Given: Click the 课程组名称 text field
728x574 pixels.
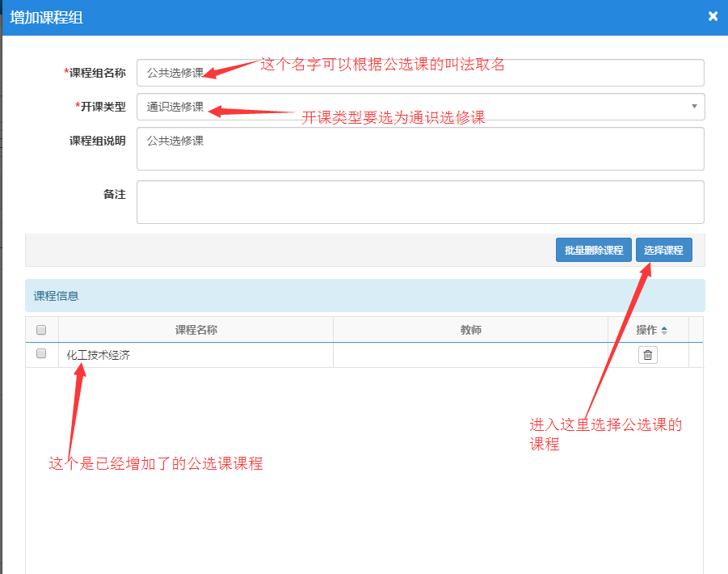Looking at the screenshot, I should point(420,73).
